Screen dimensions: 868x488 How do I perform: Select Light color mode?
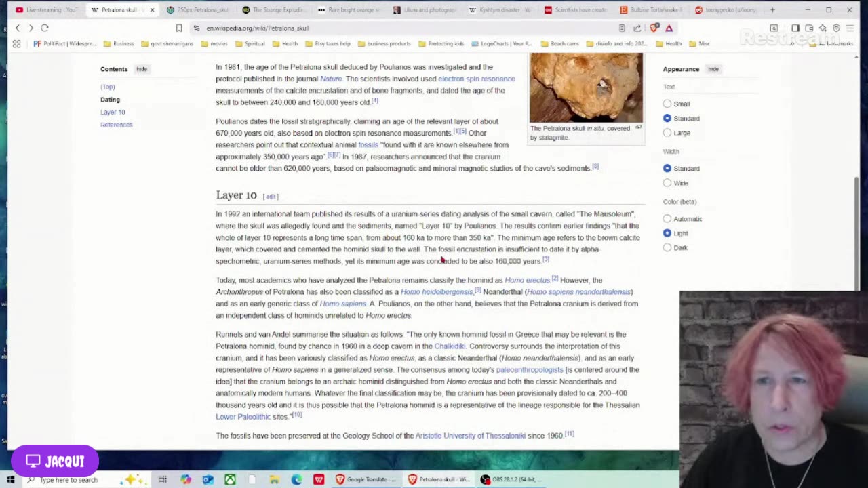point(667,233)
